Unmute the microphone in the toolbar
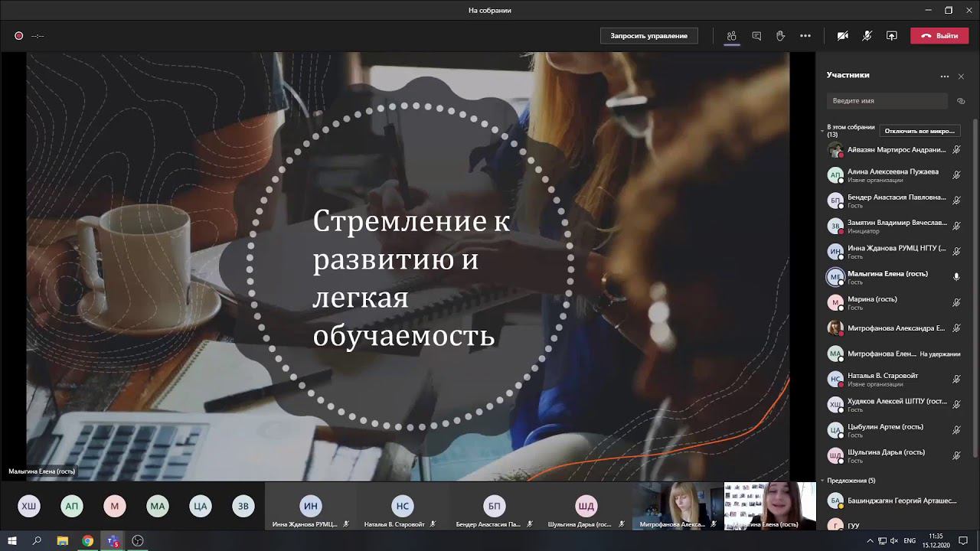Screen dimensions: 980x551 [867, 36]
